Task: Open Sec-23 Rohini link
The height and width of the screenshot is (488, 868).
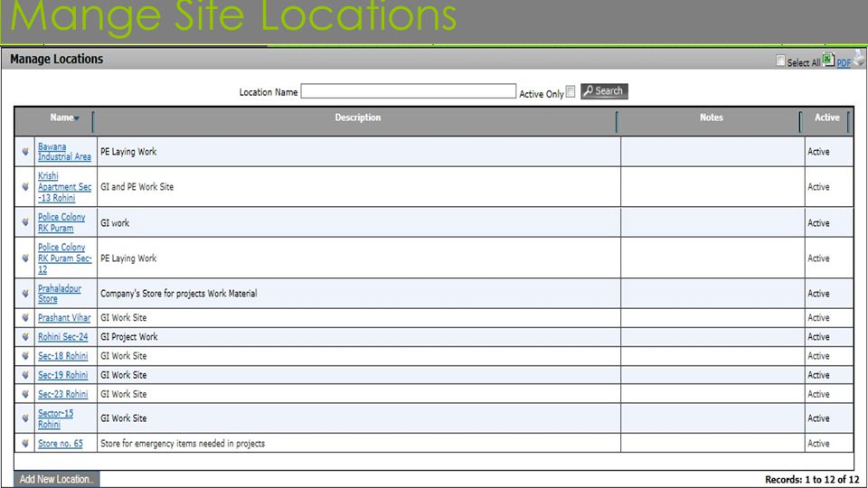Action: (62, 394)
